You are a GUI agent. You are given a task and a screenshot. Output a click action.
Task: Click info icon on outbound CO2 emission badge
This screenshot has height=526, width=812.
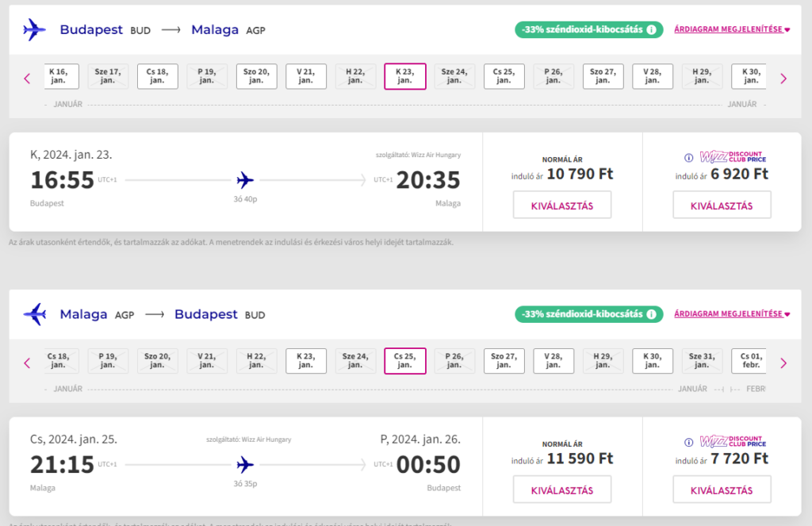coord(652,29)
